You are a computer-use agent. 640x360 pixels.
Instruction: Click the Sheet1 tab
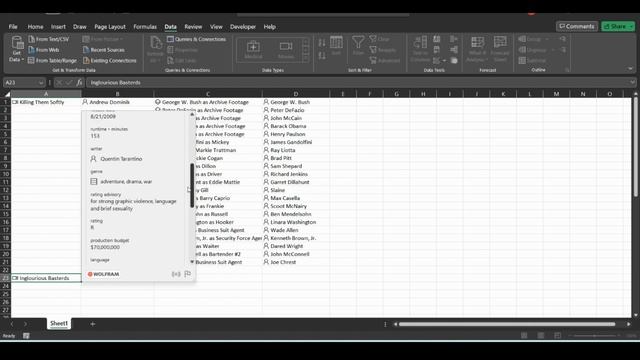point(59,323)
